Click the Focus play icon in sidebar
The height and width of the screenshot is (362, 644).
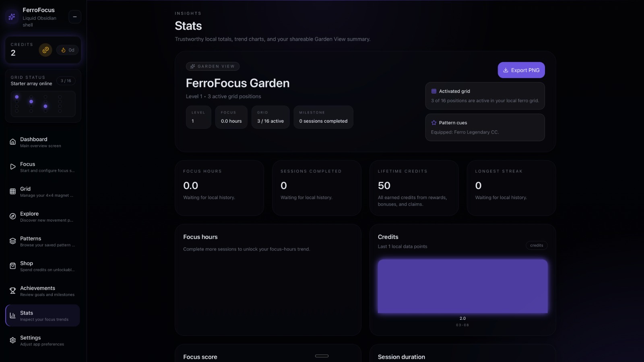click(x=13, y=167)
